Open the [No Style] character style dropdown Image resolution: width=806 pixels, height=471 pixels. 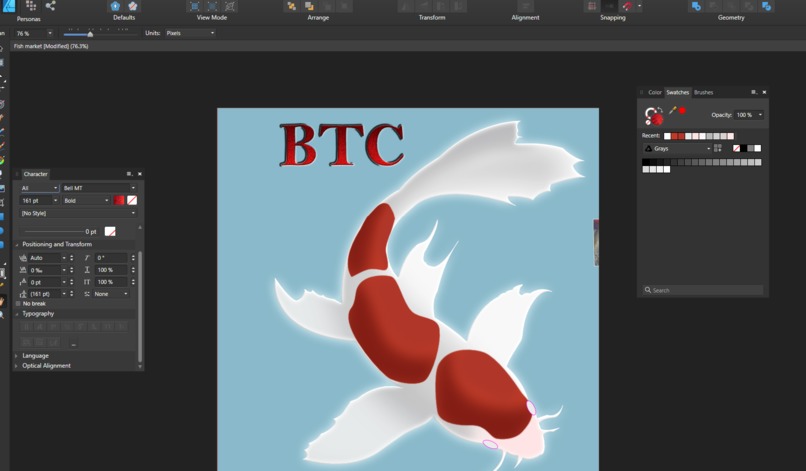(x=78, y=213)
